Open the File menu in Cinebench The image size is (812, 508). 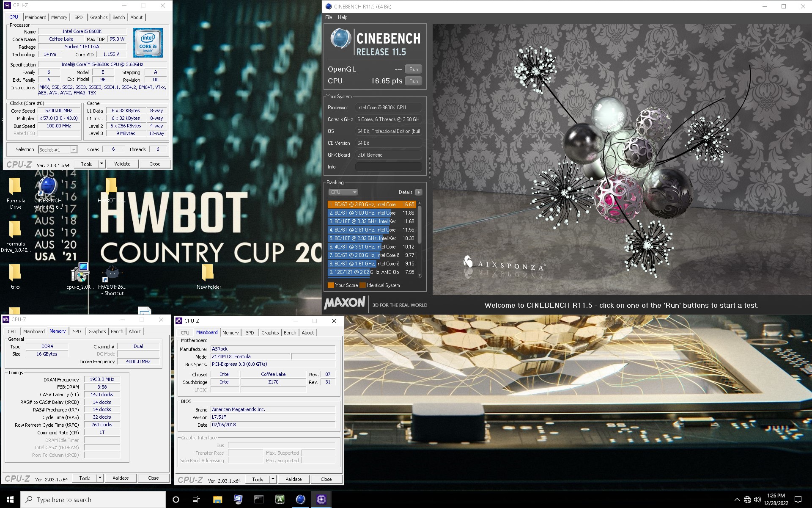[x=329, y=17]
